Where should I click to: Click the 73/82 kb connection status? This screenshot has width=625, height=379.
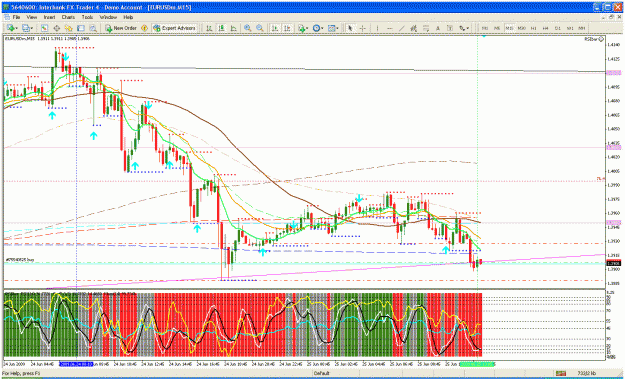point(587,373)
